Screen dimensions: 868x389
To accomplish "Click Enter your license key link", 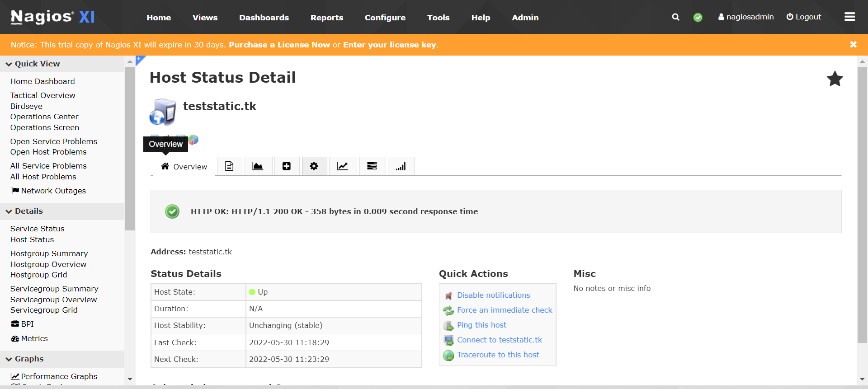I will pos(390,45).
